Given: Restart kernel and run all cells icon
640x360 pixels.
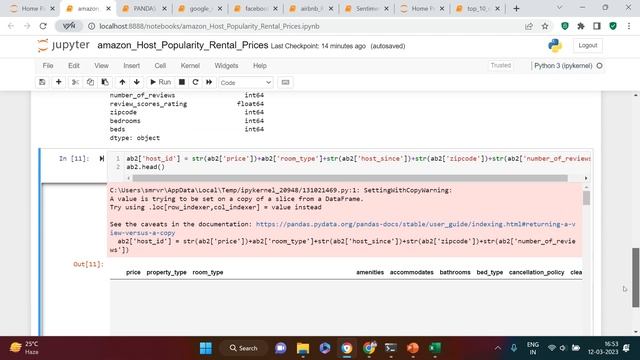Looking at the screenshot, I should point(209,82).
